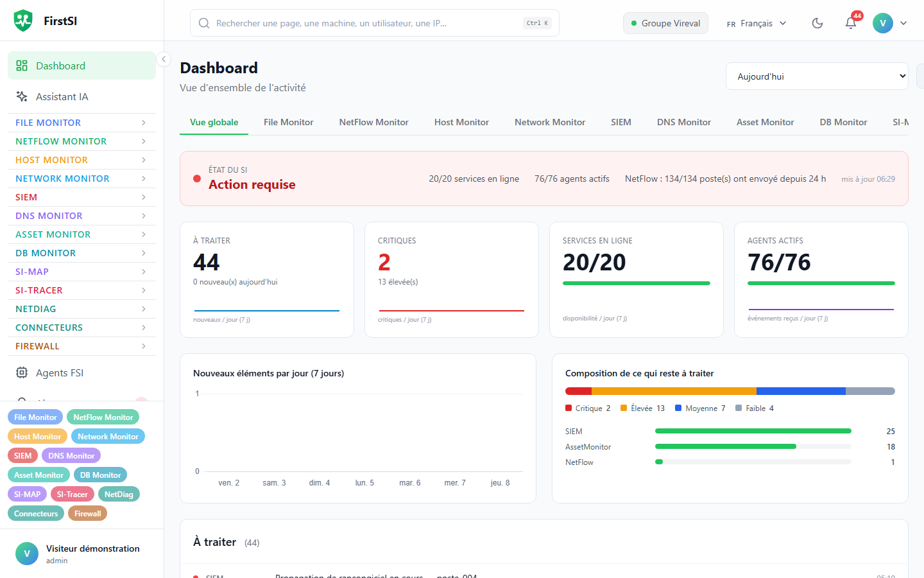Screen dimensions: 924x578
Task: Click the Critiques 2 card
Action: click(452, 279)
